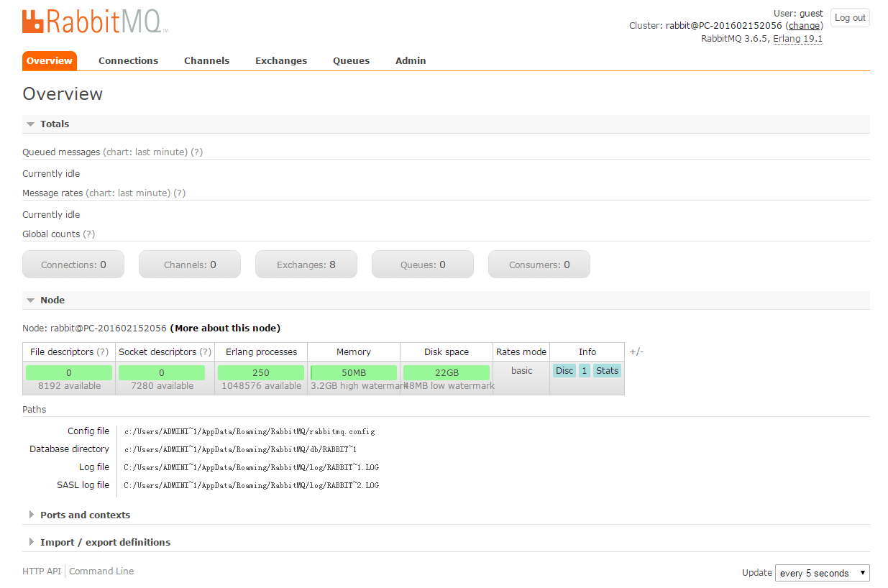This screenshot has width=888, height=588.
Task: Click the green Memory usage bar
Action: (353, 372)
